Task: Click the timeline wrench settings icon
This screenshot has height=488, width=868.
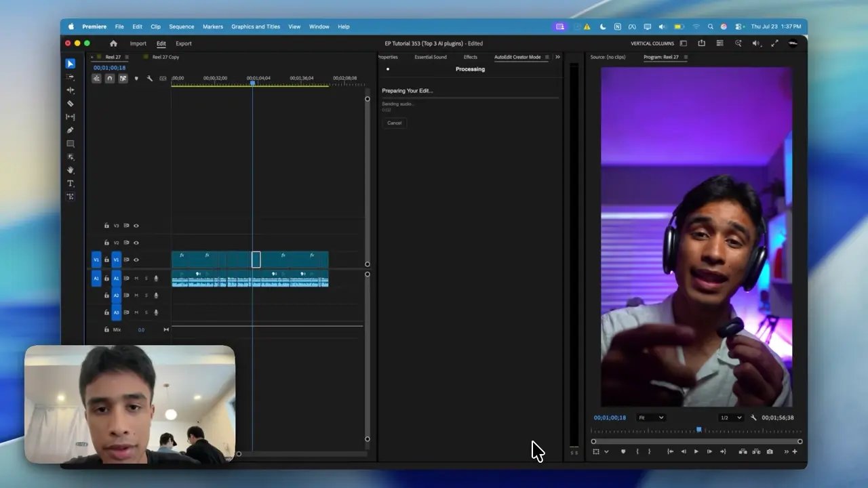Action: pyautogui.click(x=150, y=79)
